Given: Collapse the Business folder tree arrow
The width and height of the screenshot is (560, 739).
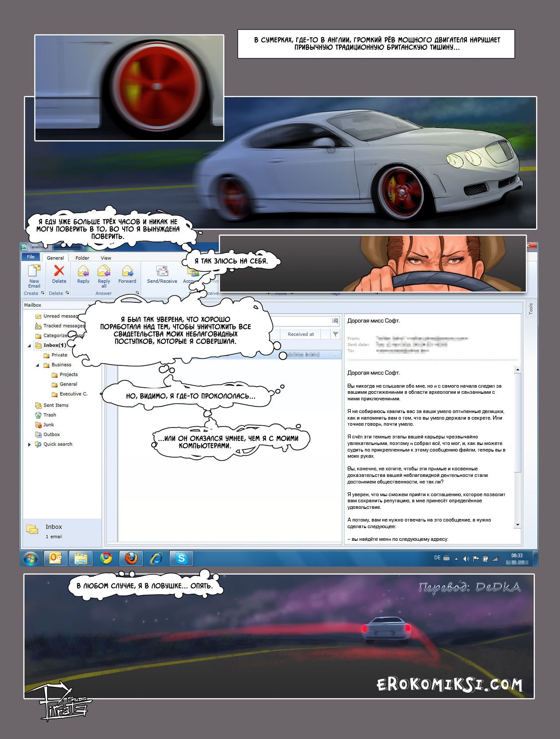Looking at the screenshot, I should (37, 365).
